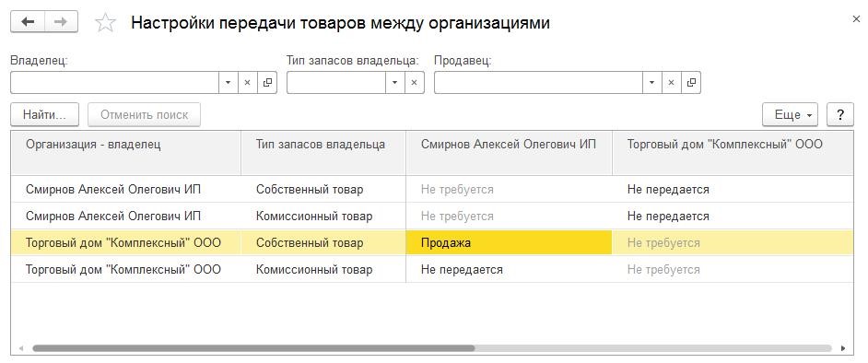
Task: Select Торговый дом owner in highlighted row
Action: 125,242
